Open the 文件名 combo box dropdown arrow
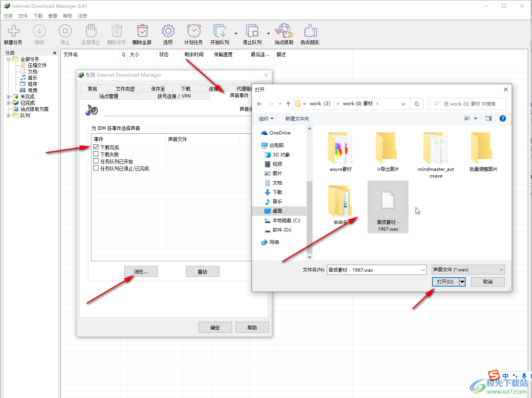Screen dimensions: 532x398 point(423,270)
